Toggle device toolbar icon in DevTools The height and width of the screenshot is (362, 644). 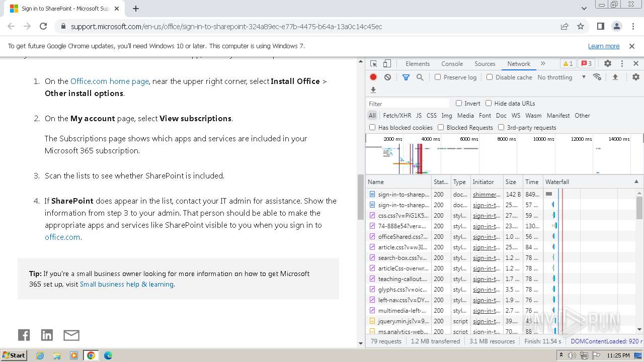[x=387, y=64]
